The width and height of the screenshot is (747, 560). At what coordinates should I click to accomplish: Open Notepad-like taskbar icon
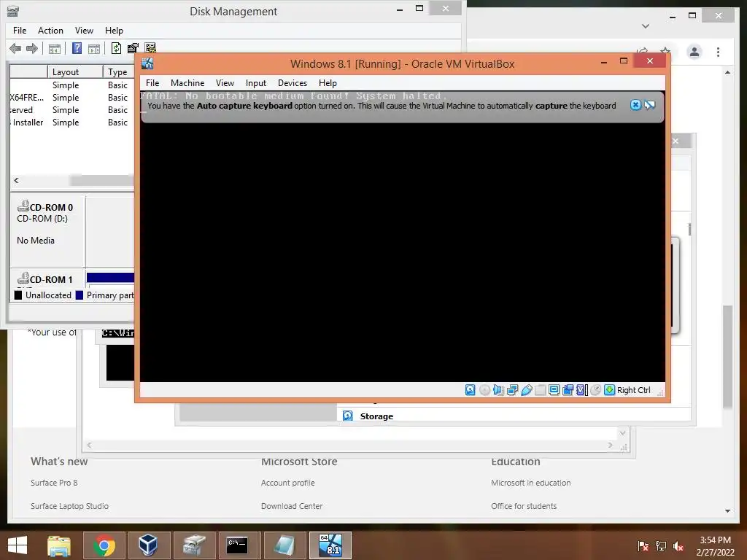(x=285, y=545)
